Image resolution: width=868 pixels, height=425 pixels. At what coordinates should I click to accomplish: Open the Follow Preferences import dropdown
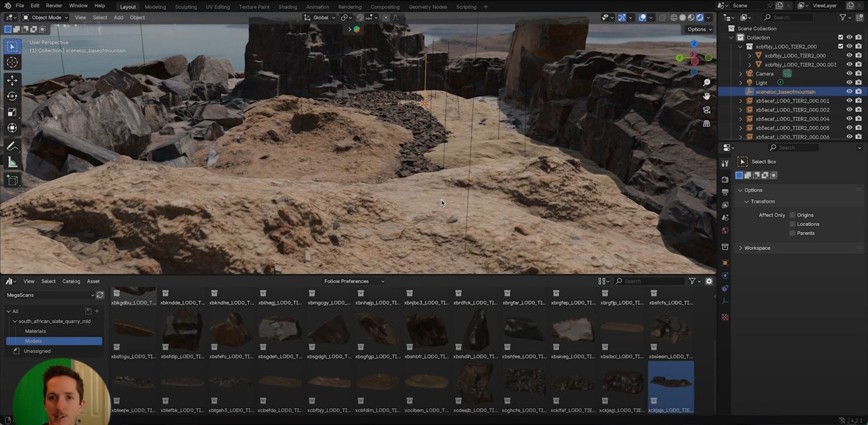(x=354, y=281)
